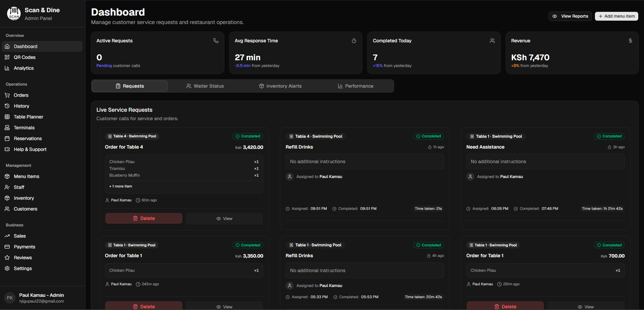The width and height of the screenshot is (644, 310).
Task: Select Dashboard in the sidebar
Action: tap(42, 46)
